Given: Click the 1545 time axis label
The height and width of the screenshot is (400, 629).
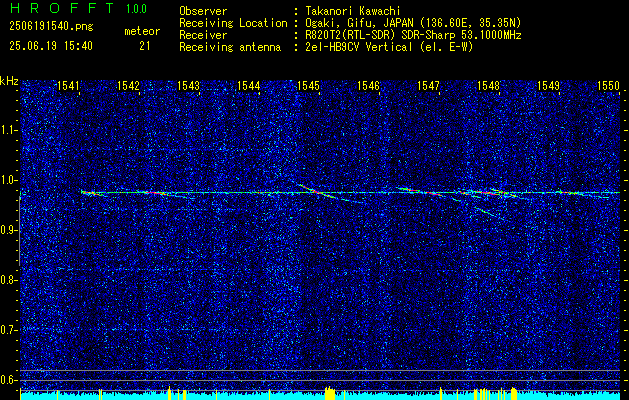Looking at the screenshot, I should 308,85.
